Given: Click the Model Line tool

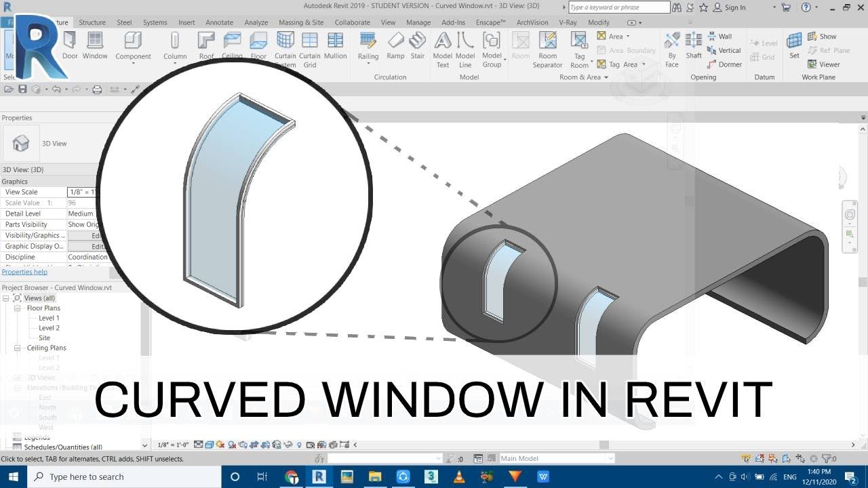Looking at the screenshot, I should pyautogui.click(x=465, y=49).
